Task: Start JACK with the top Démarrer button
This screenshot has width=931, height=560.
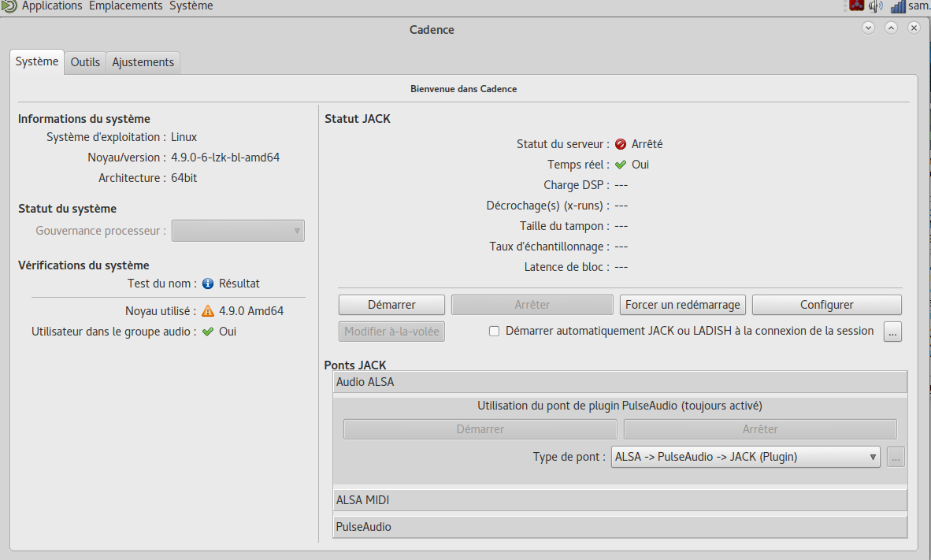Action: 391,305
